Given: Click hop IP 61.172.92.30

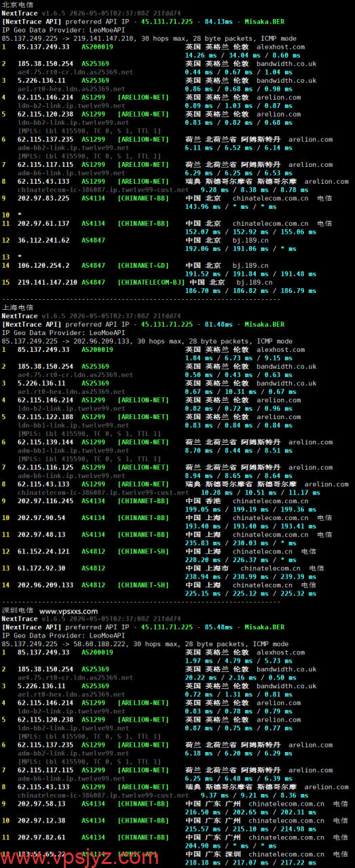Looking at the screenshot, I should pos(41,568).
